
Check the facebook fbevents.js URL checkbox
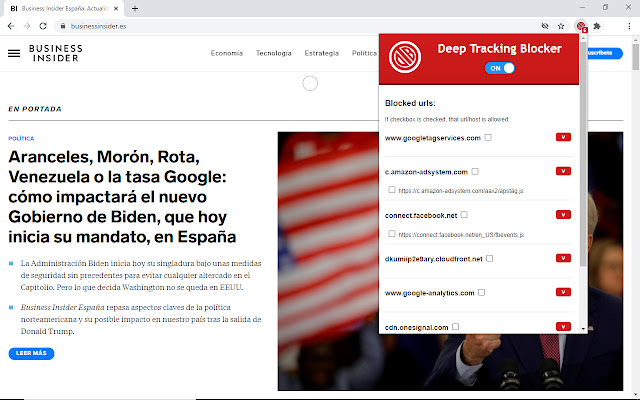[x=392, y=233]
